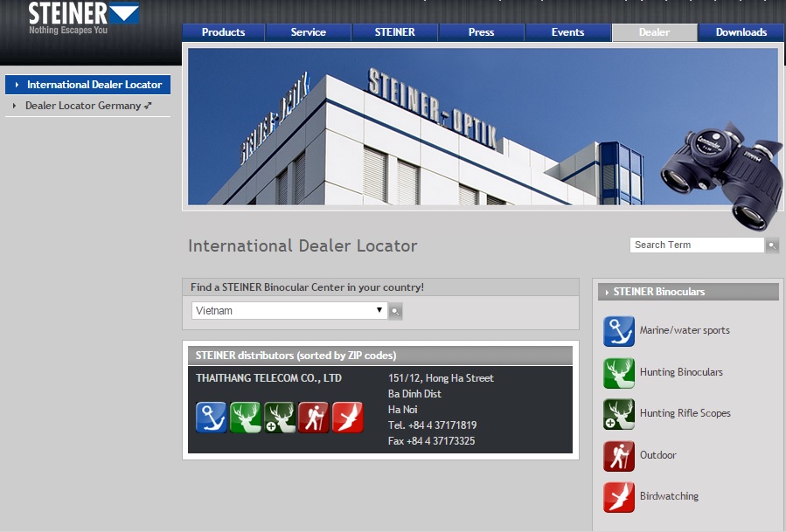Viewport: 786px width, 532px height.
Task: Open the Hunting Rifle Scopes link
Action: click(x=685, y=413)
